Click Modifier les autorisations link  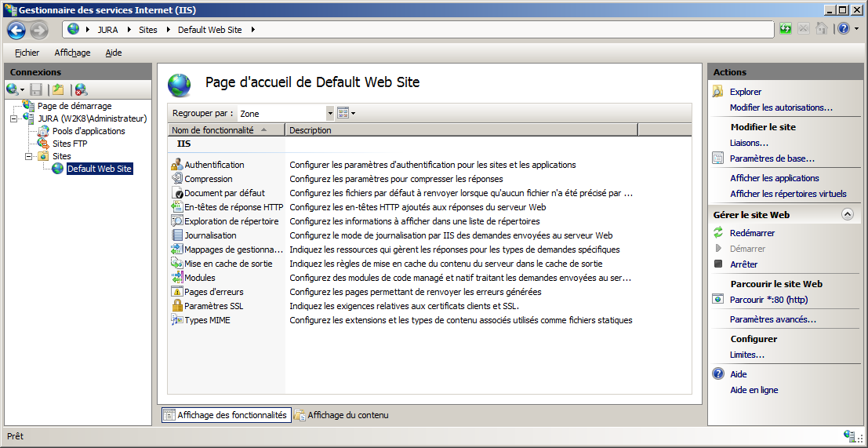[x=781, y=107]
